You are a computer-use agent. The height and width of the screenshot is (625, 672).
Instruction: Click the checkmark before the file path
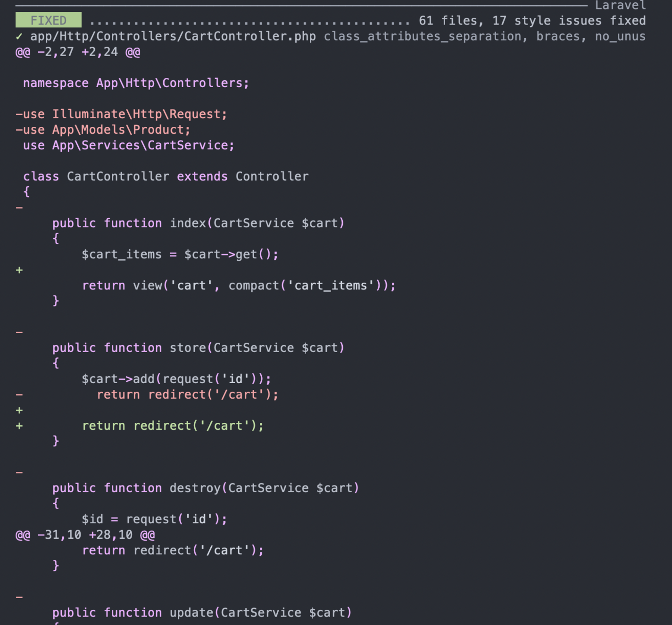coord(20,36)
